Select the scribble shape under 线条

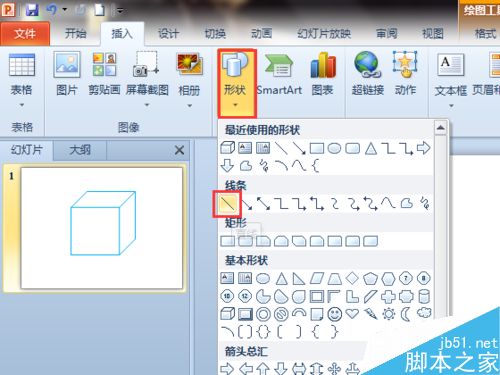(x=424, y=203)
